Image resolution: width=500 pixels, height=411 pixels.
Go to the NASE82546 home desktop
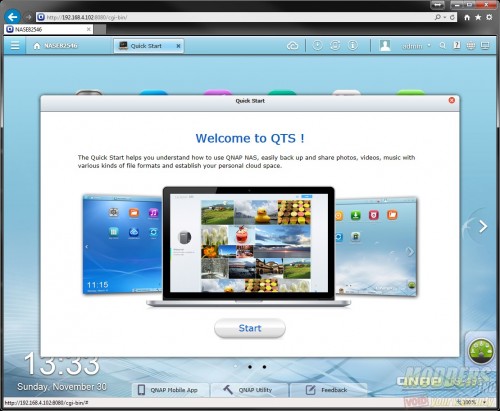(55, 46)
